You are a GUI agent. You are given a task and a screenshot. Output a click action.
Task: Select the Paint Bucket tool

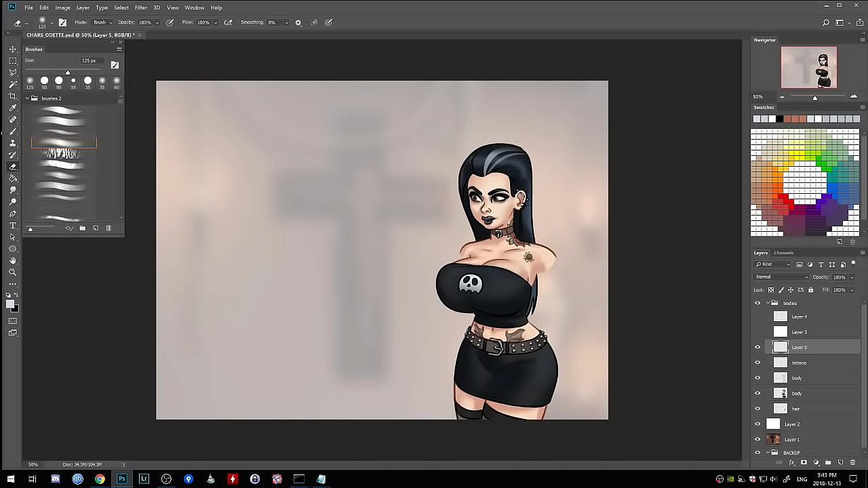[12, 178]
